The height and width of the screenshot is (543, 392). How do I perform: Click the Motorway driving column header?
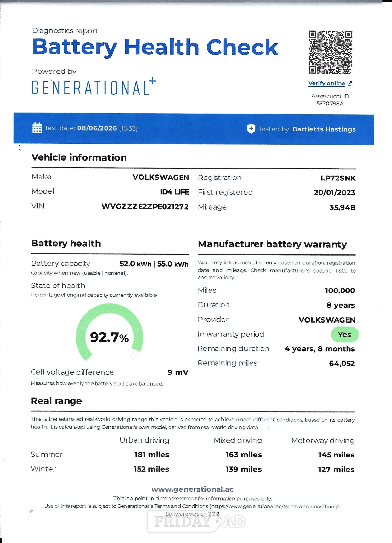[x=323, y=441]
